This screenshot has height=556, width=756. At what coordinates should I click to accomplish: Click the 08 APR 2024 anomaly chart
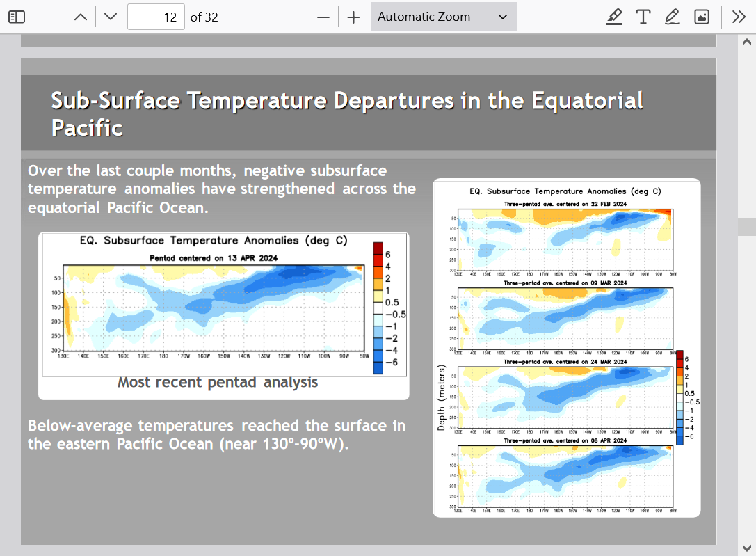point(565,477)
